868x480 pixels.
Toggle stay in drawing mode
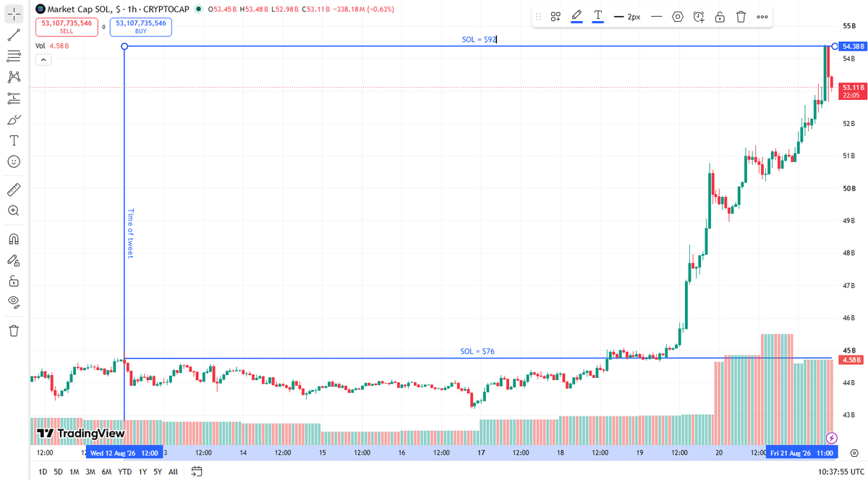[14, 260]
